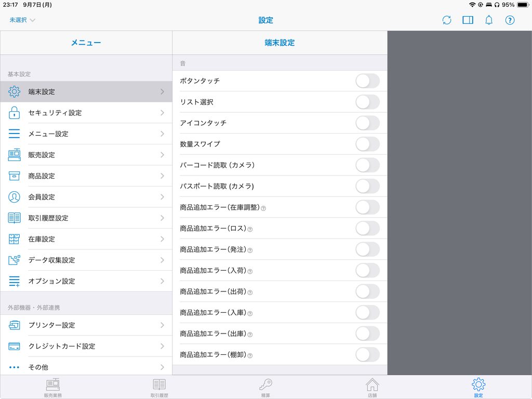Open その他 menu label
Viewport: 532px width, 399px height.
click(x=38, y=367)
